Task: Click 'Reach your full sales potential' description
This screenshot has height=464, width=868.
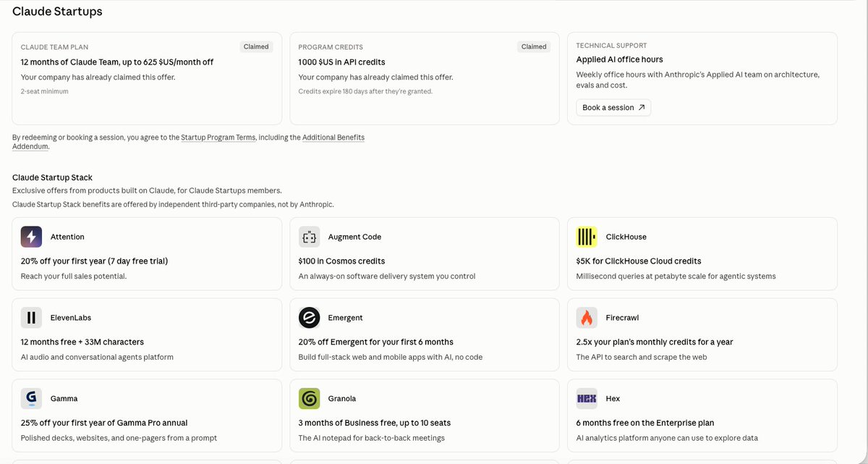Action: 74,277
